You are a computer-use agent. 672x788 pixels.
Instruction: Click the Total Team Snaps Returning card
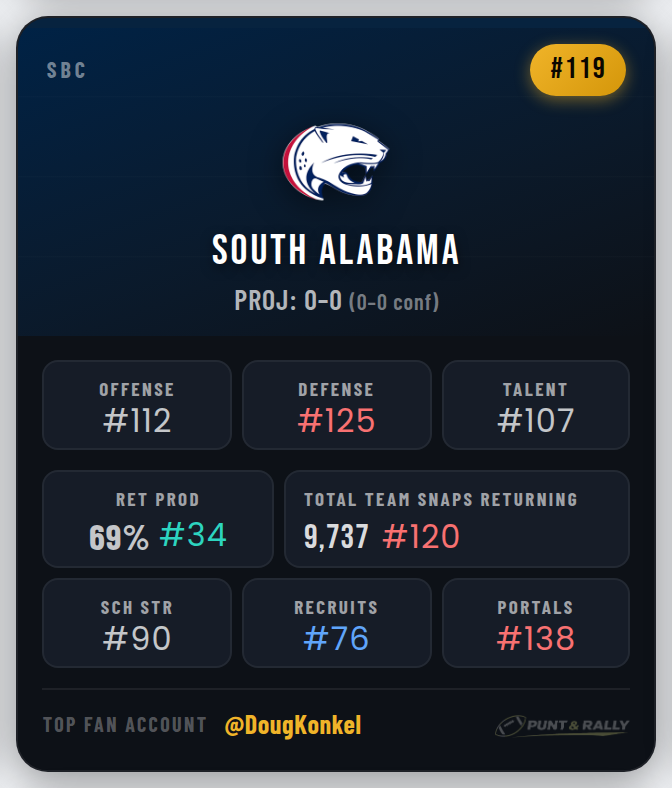(457, 519)
